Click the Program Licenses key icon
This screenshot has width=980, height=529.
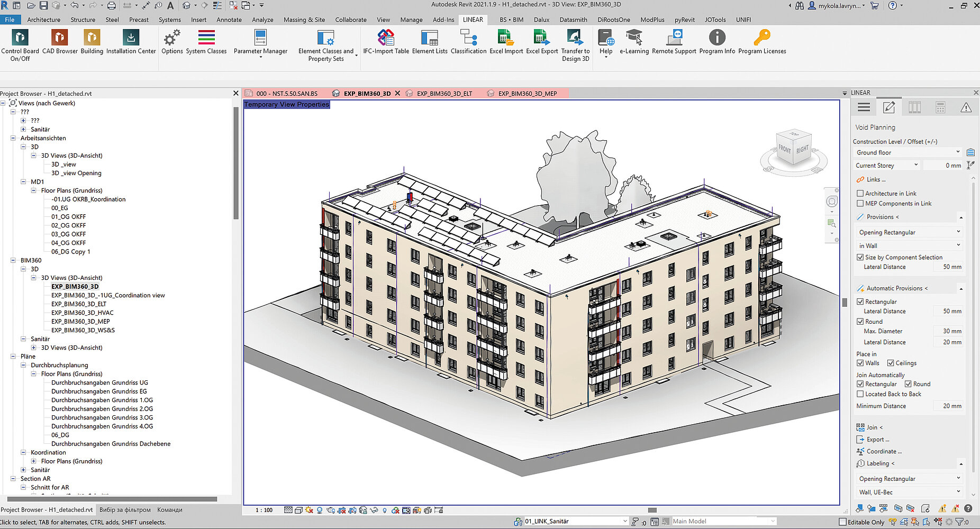click(x=762, y=38)
